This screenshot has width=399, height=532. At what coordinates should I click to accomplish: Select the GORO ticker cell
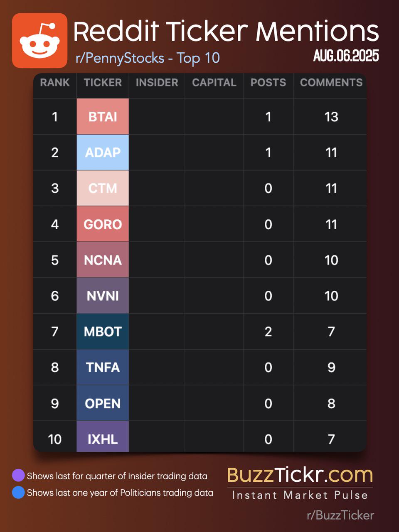(x=103, y=224)
